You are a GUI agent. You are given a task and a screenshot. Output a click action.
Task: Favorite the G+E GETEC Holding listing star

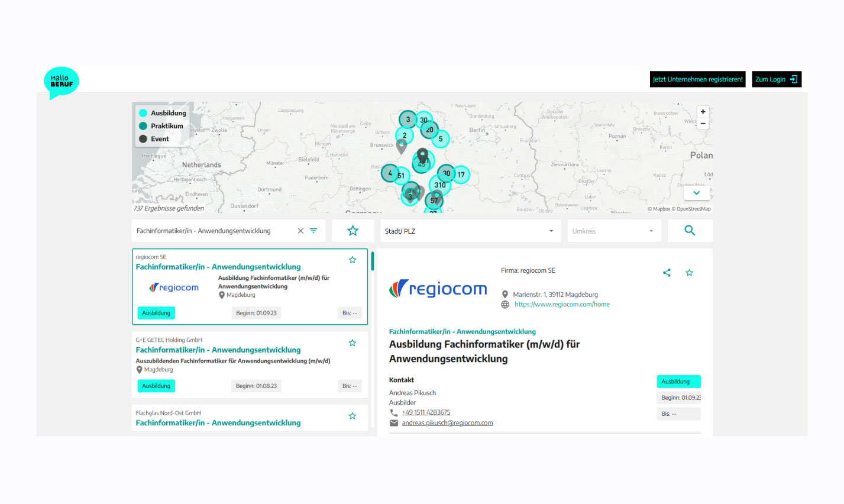tap(353, 343)
